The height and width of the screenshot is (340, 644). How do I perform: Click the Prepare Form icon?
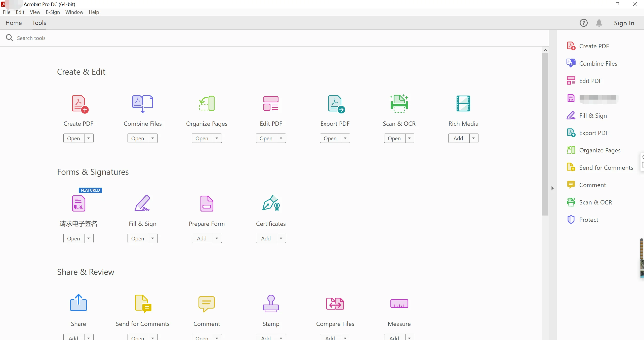click(207, 203)
